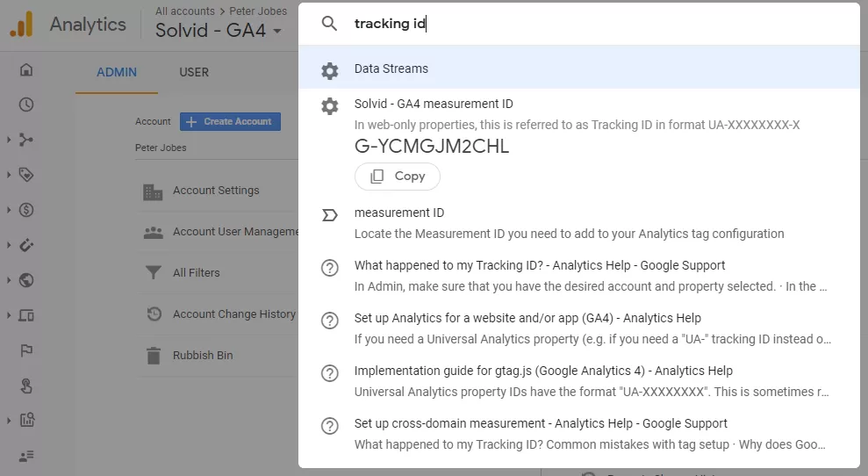Click help icon beside Implementation guide for gtag.js
The image size is (868, 476).
[x=329, y=373]
